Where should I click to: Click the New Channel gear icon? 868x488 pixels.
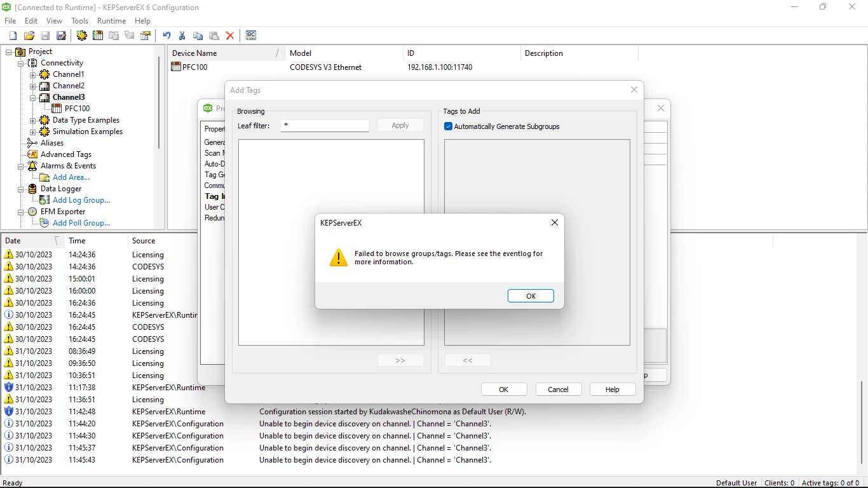(x=82, y=36)
